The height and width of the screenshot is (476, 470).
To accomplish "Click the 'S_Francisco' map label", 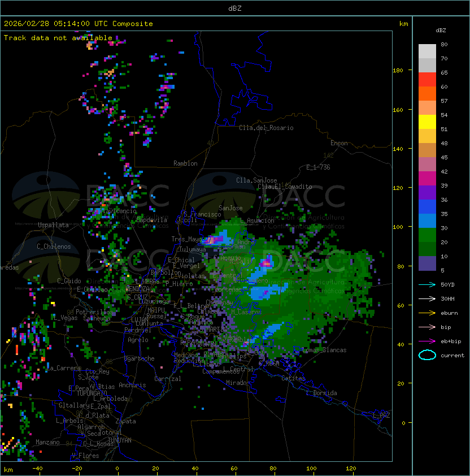I will pyautogui.click(x=202, y=214).
